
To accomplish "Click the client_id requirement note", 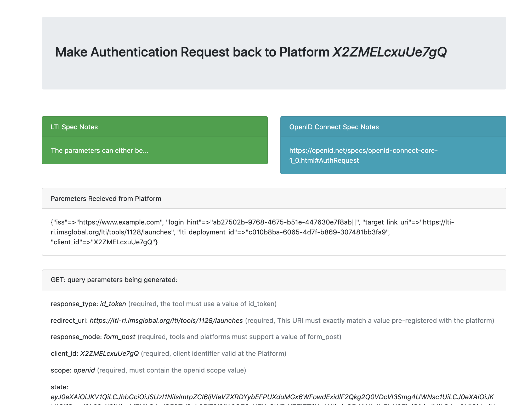I will [x=213, y=353].
